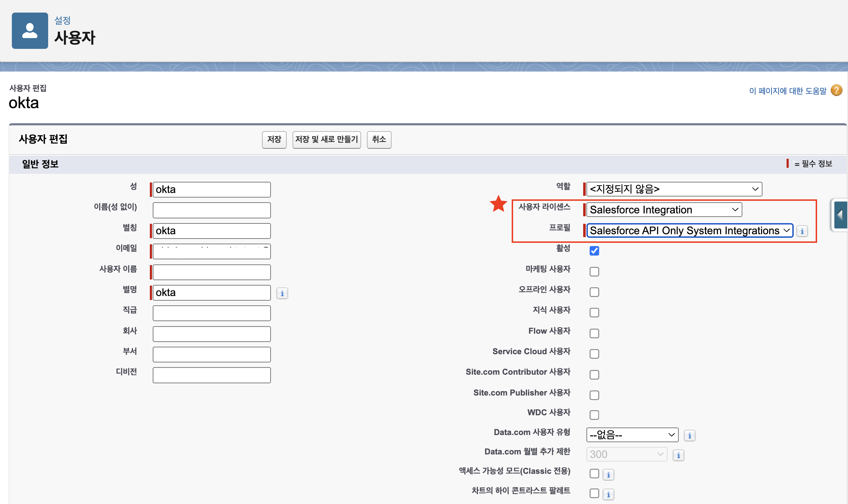Viewport: 848px width, 504px height.
Task: Click info icon for 액세스 가능성 모드
Action: [608, 475]
